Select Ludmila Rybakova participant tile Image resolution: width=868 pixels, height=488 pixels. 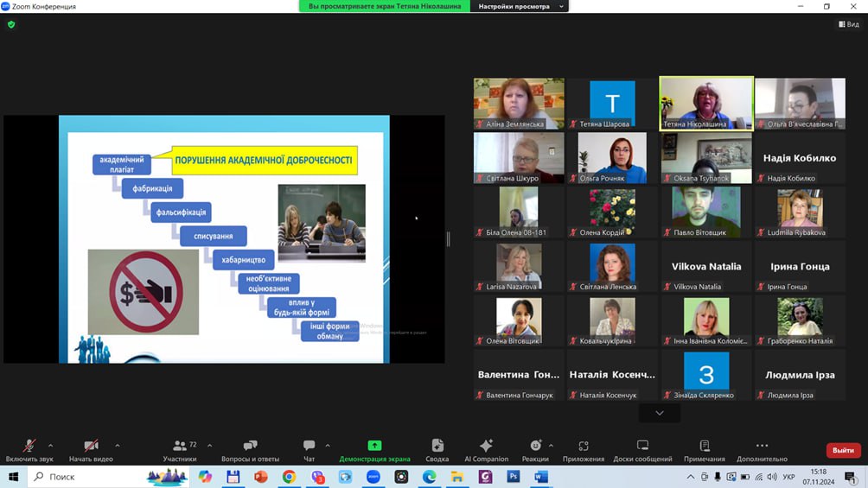point(800,212)
